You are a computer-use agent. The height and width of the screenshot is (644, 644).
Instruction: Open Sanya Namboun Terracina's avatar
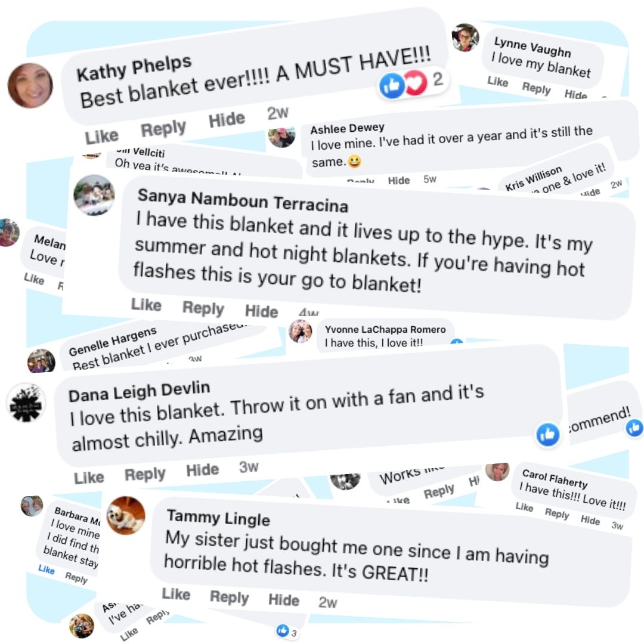coord(94,195)
